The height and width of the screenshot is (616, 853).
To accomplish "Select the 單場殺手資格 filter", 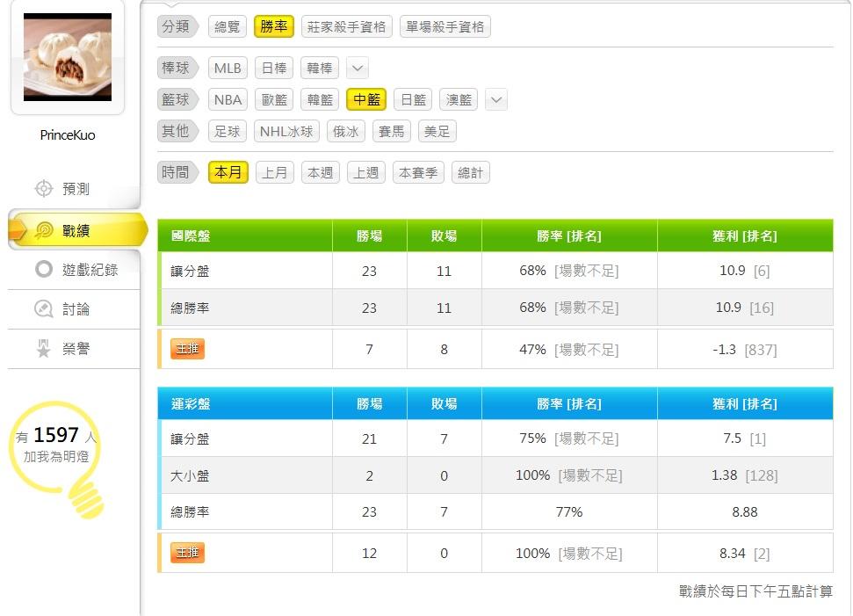I will pos(445,26).
